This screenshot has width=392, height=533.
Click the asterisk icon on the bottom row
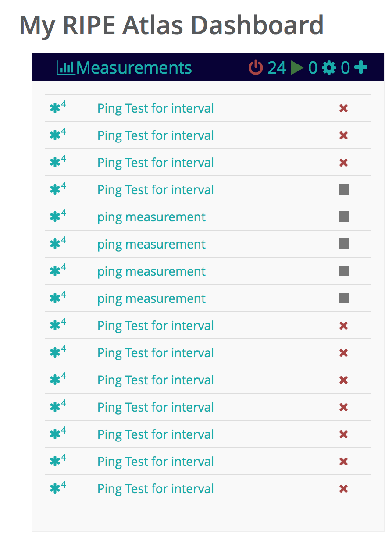click(x=55, y=489)
